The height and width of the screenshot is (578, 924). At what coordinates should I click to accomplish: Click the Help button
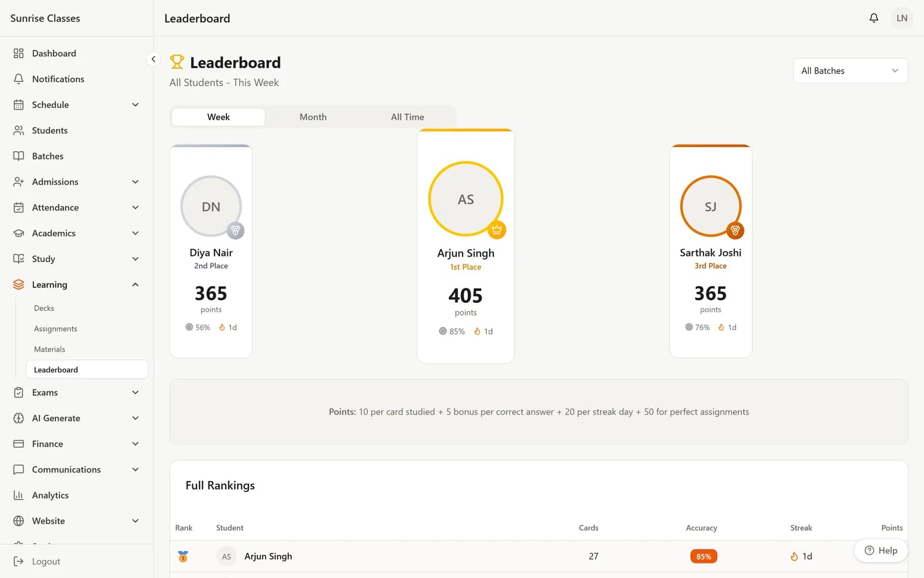(x=881, y=550)
